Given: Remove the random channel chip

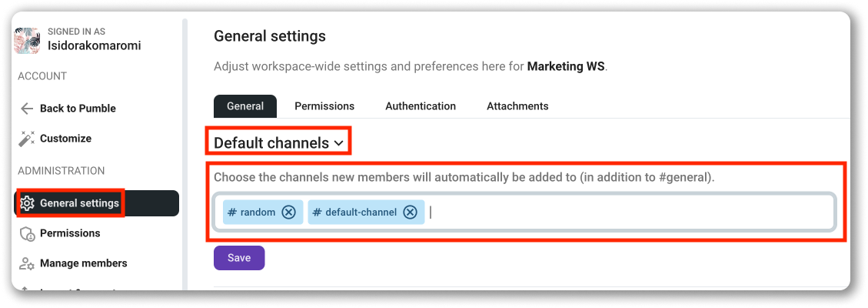Looking at the screenshot, I should coord(288,213).
